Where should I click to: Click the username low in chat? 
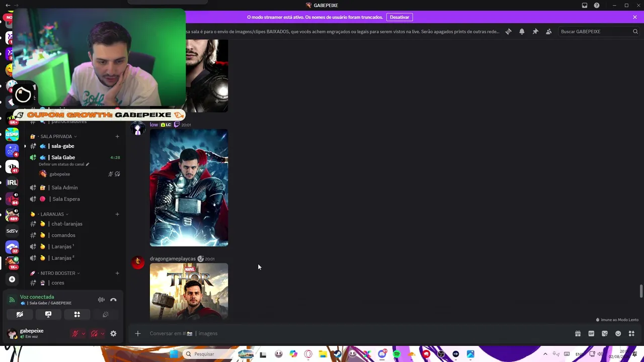pyautogui.click(x=154, y=125)
